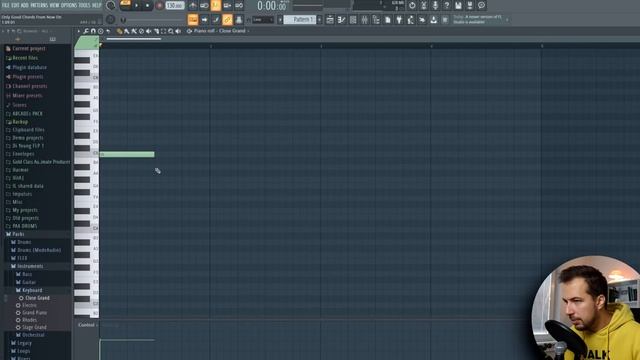640x360 pixels.
Task: Click the arrow right of Pattern 1
Action: [x=320, y=20]
